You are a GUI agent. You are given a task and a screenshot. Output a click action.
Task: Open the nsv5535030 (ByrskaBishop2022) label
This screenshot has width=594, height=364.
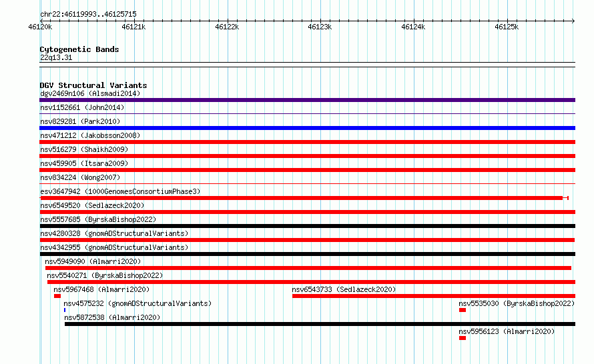point(517,303)
